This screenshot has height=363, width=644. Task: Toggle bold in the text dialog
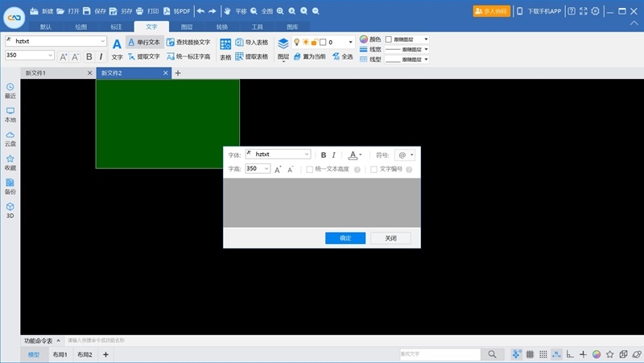click(x=324, y=155)
